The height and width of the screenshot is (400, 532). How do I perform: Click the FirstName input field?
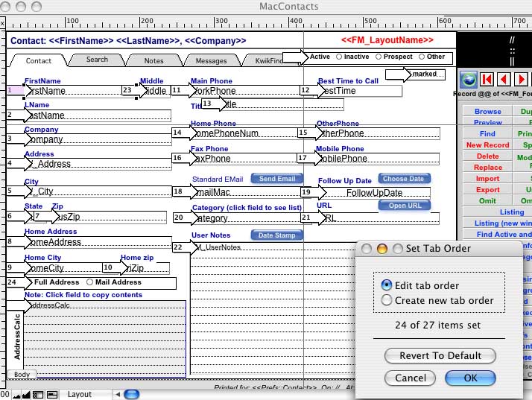click(x=73, y=91)
